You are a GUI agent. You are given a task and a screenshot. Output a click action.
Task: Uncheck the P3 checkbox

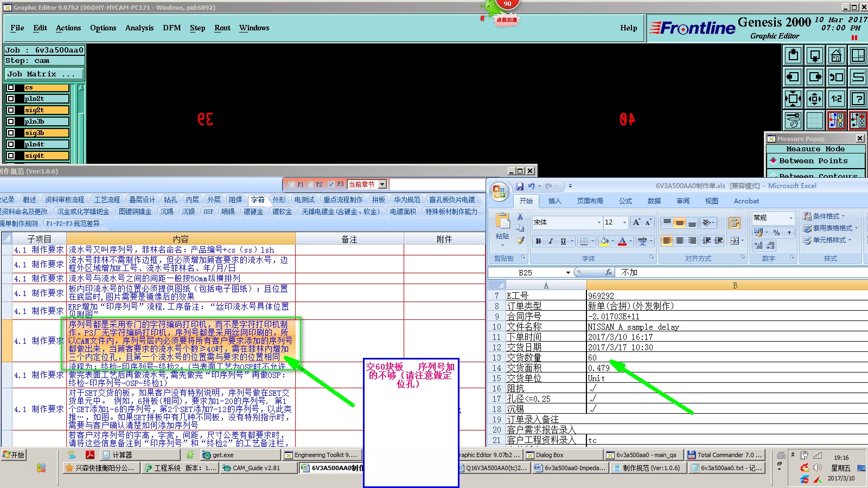pos(331,184)
